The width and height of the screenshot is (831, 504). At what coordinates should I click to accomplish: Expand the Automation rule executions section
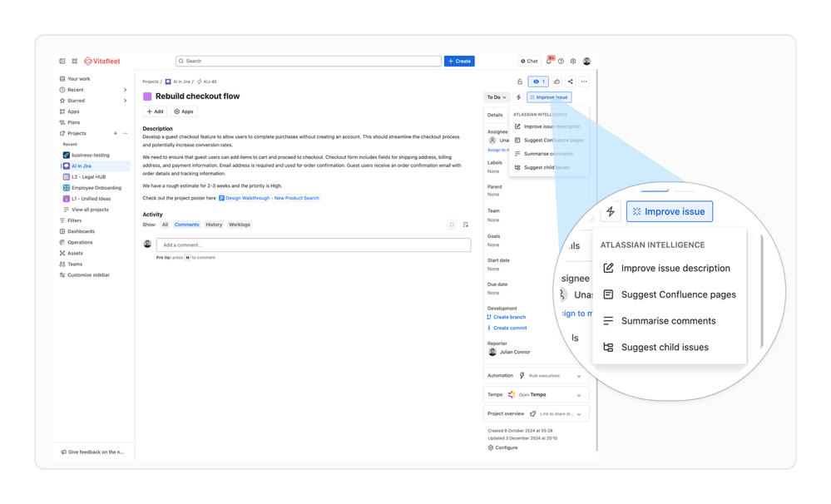point(579,375)
